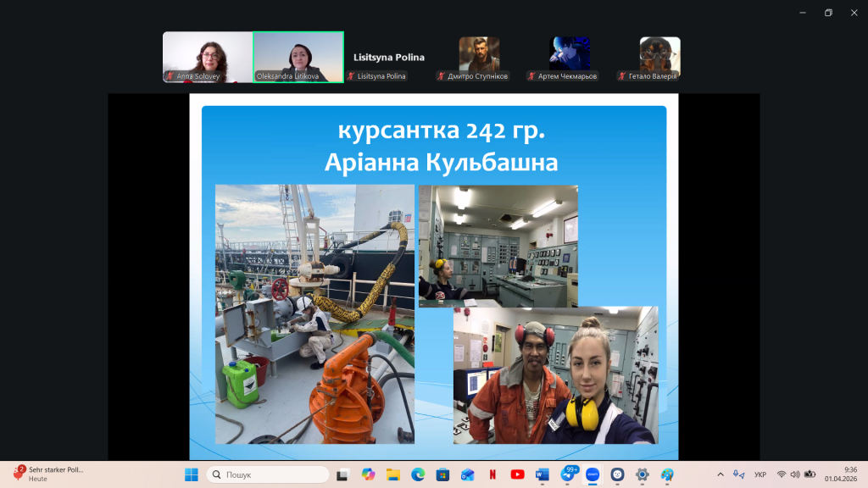Open the Zoom icon in taskbar

pos(593,474)
